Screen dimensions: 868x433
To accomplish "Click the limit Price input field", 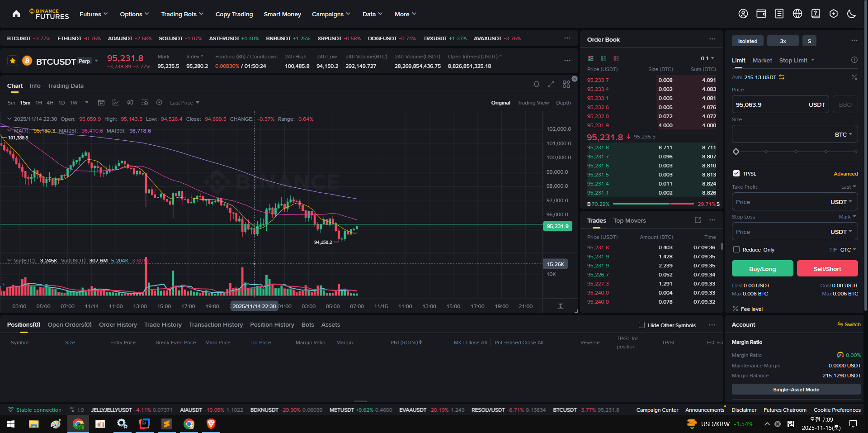I will 780,104.
